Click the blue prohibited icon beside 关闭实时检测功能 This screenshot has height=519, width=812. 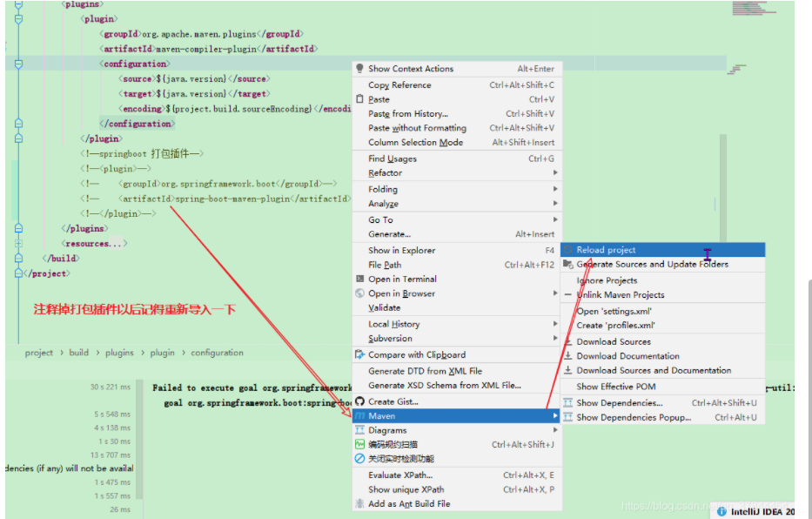pos(360,458)
